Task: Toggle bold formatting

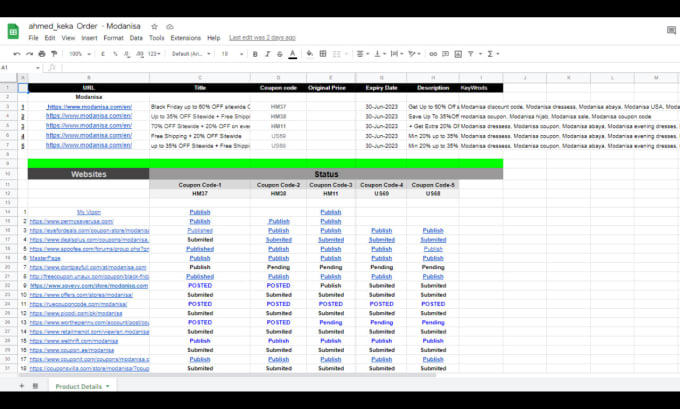Action: tap(255, 54)
